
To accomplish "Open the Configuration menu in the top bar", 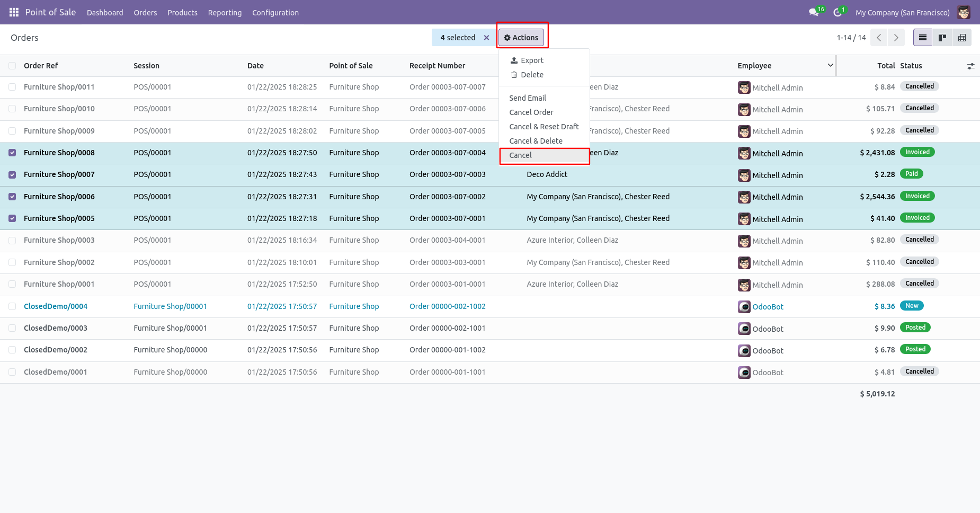I will (275, 12).
